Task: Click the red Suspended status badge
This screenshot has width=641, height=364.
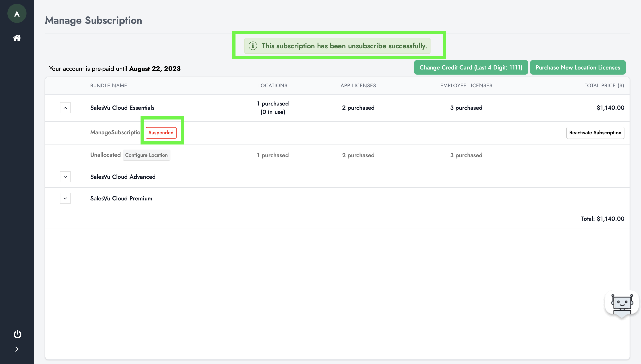Action: click(161, 132)
